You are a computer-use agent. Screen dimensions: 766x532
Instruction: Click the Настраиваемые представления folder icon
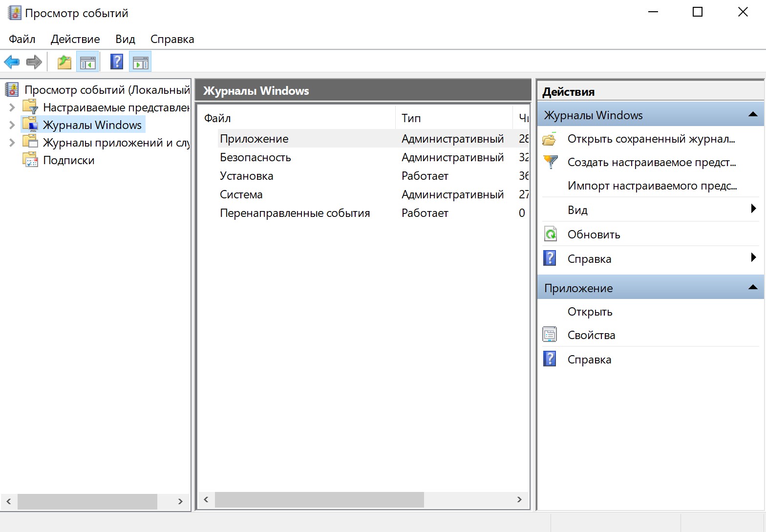(x=30, y=107)
